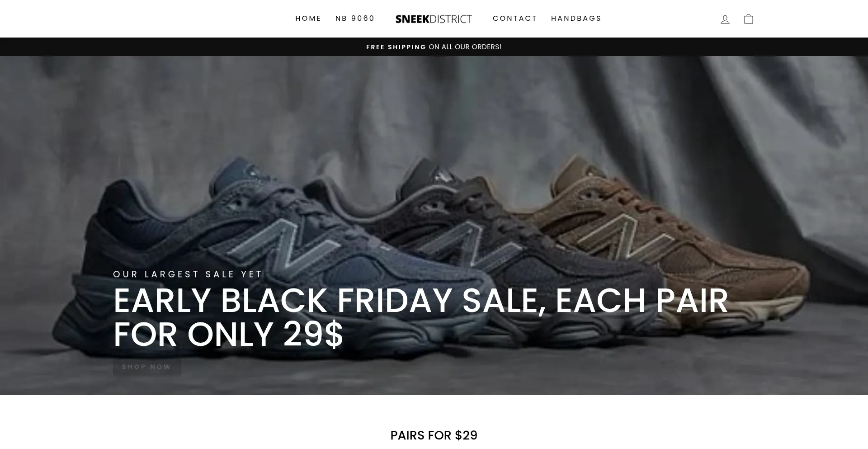Click the SHOP NOW button

tap(147, 367)
